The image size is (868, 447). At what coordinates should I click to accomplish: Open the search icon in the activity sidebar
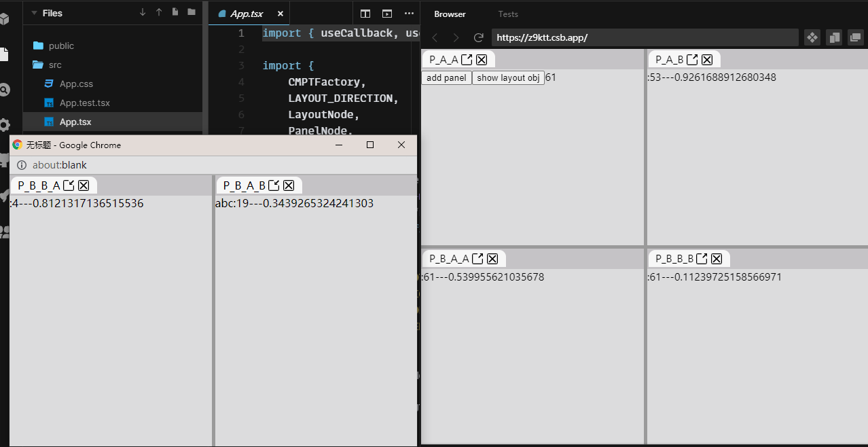click(4, 90)
